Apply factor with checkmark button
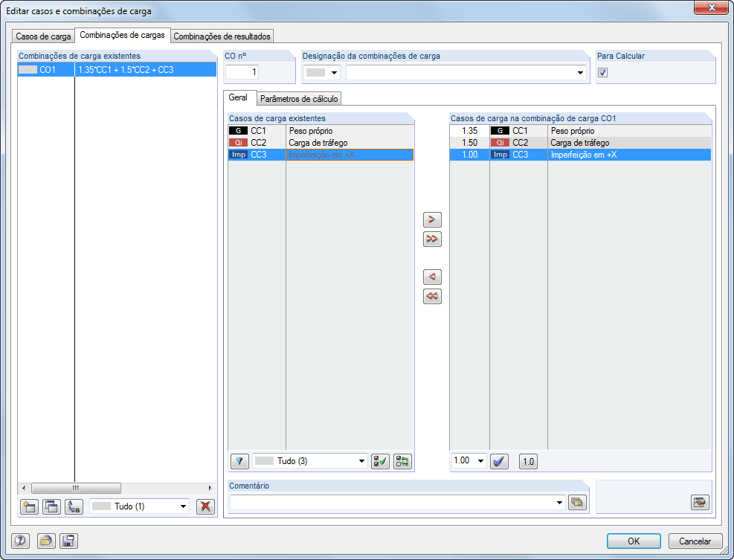 pyautogui.click(x=500, y=461)
